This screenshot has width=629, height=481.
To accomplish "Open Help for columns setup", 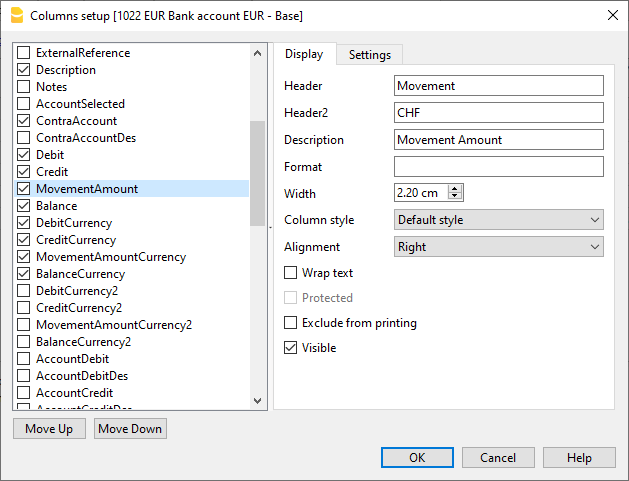I will pyautogui.click(x=579, y=457).
